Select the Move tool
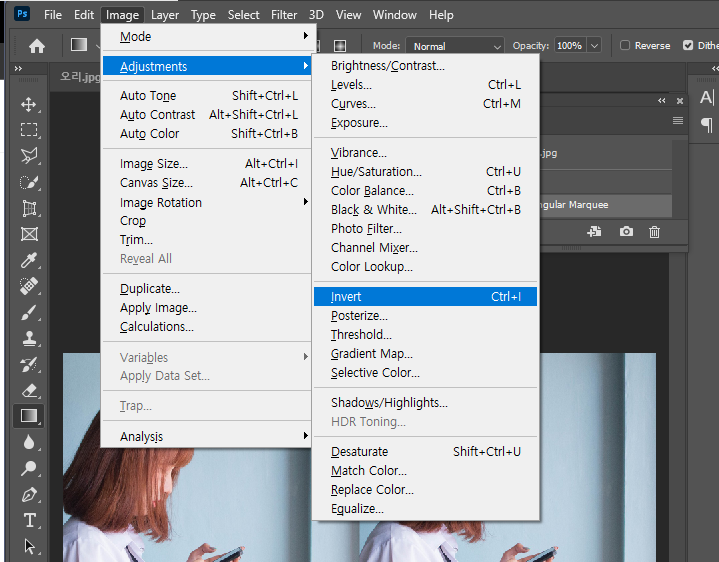719x562 pixels. pyautogui.click(x=29, y=104)
